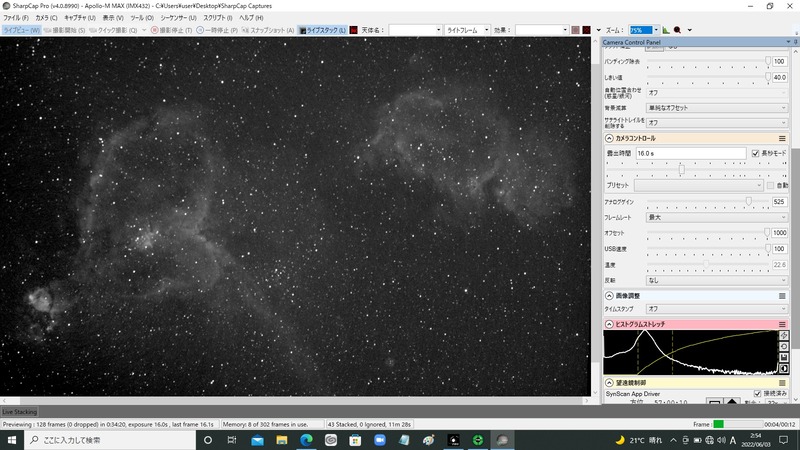
Task: Toggle the 接続済み connected checkbox
Action: point(757,393)
